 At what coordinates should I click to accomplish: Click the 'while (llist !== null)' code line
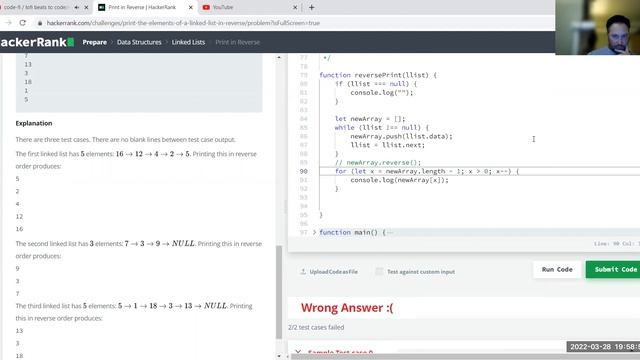click(382, 127)
